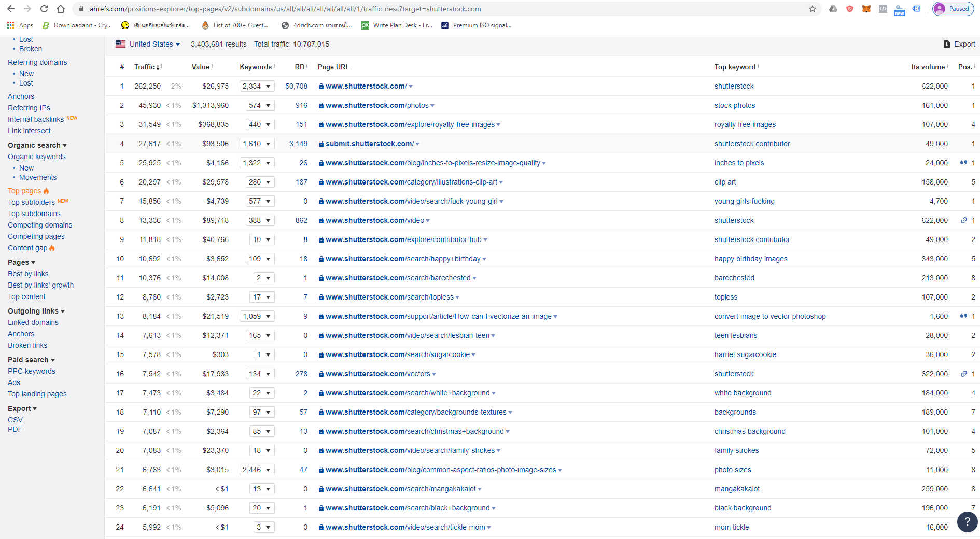Click the quote SERP feature icon for inches to pixels

(963, 163)
